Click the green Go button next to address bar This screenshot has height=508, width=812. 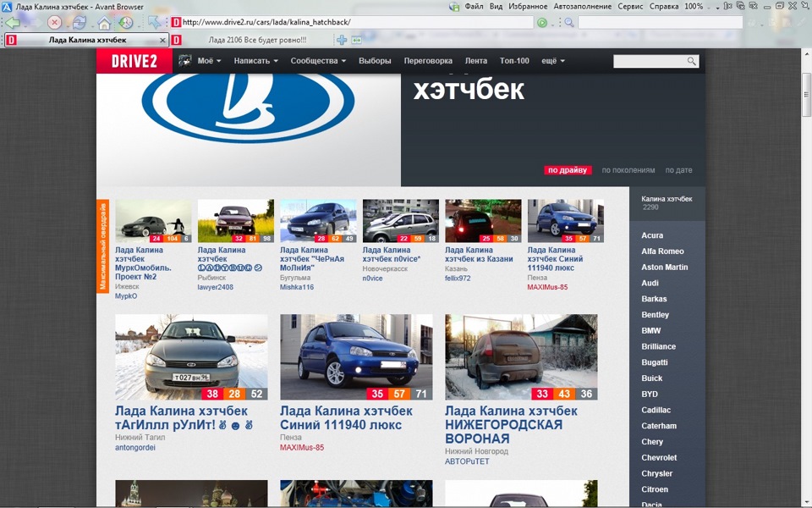click(541, 22)
